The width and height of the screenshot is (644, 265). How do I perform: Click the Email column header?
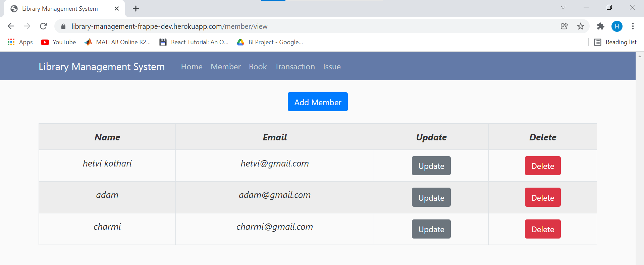pos(275,137)
